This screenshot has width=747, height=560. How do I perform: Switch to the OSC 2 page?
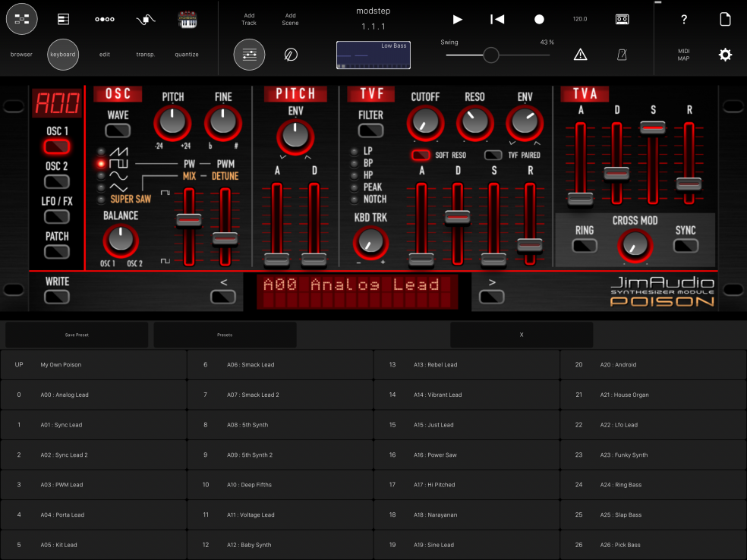(57, 182)
